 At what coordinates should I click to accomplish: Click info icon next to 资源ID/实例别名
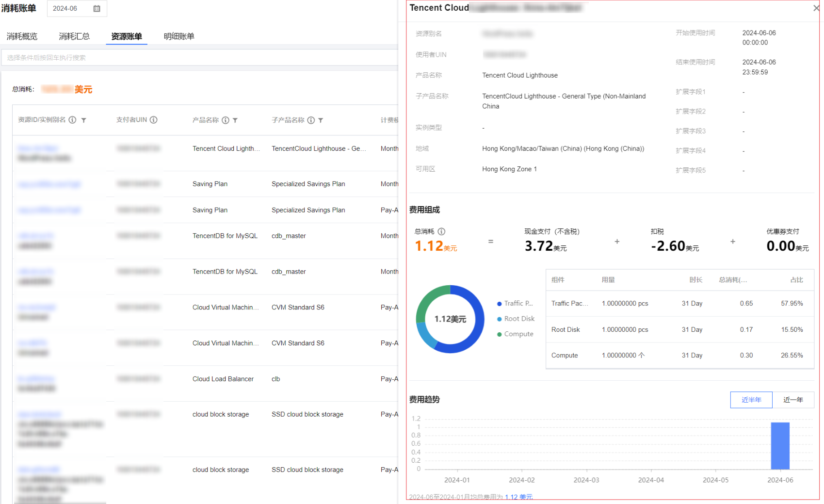pos(72,120)
